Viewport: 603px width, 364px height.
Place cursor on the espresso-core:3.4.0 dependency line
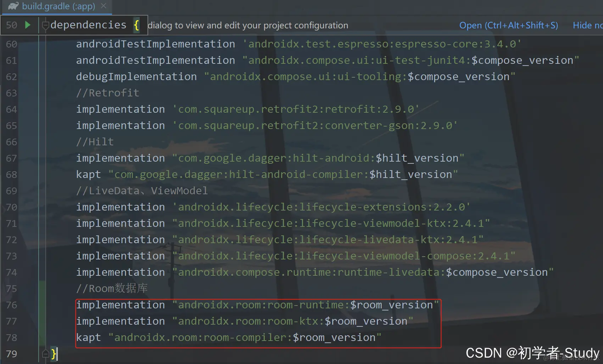tap(298, 44)
